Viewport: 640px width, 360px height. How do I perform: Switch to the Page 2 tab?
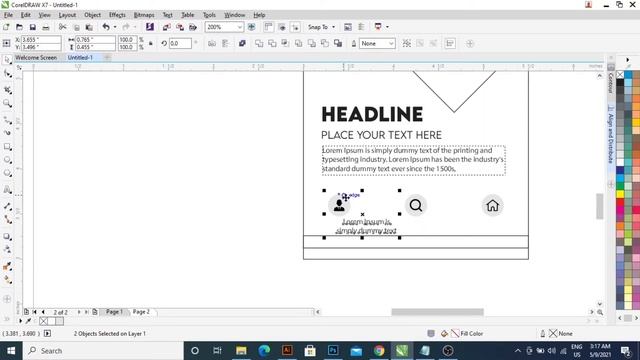[141, 311]
